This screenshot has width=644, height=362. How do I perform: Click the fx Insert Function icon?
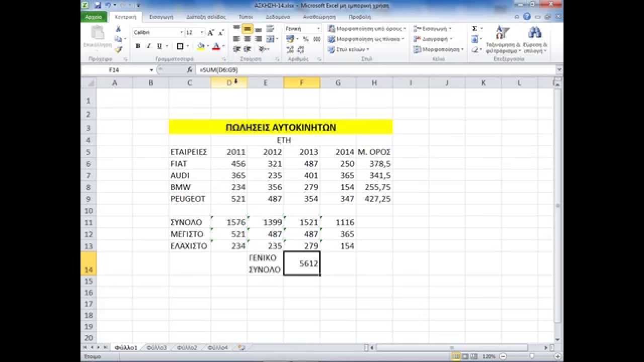tap(190, 70)
